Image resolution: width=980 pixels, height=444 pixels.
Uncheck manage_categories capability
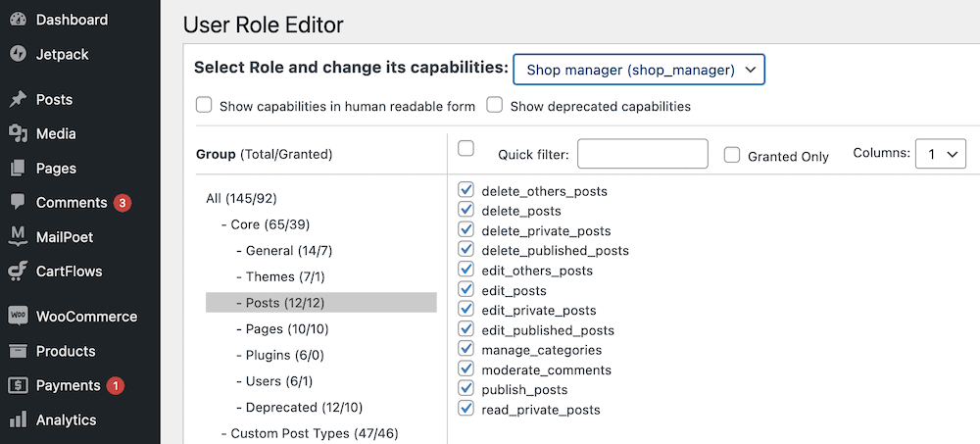pyautogui.click(x=465, y=349)
